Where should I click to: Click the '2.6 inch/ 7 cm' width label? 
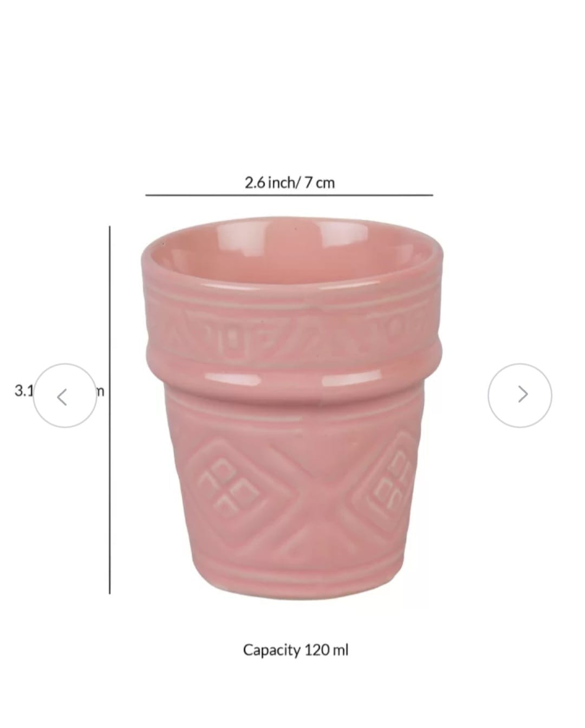(290, 183)
